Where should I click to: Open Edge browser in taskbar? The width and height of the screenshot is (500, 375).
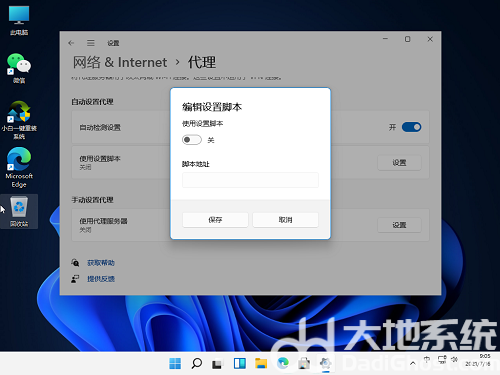coord(283,363)
